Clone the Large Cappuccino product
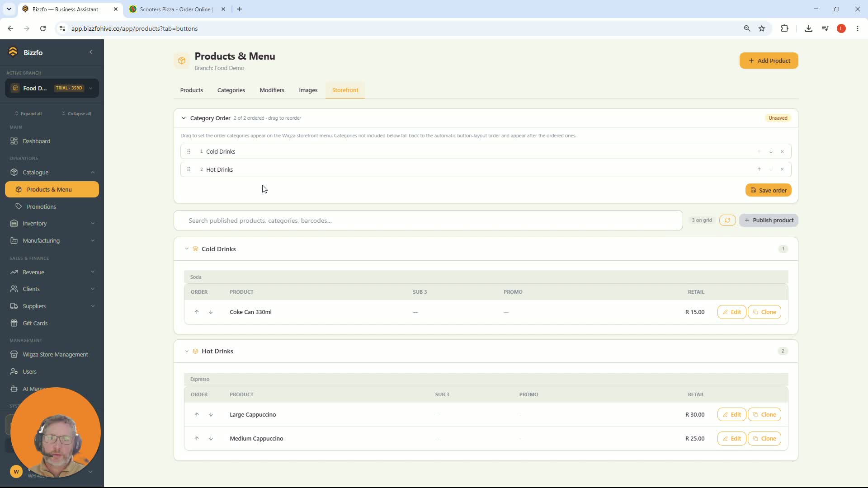Screen dimensions: 868x488 [x=764, y=414]
